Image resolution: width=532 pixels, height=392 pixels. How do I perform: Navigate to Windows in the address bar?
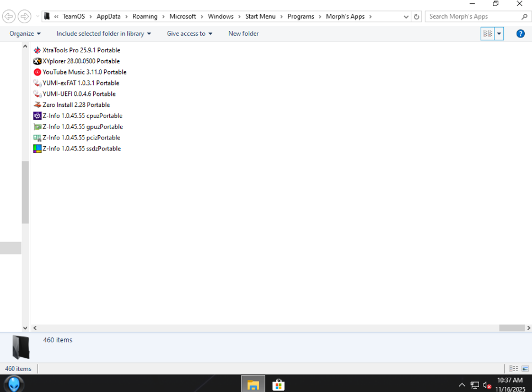pos(221,17)
